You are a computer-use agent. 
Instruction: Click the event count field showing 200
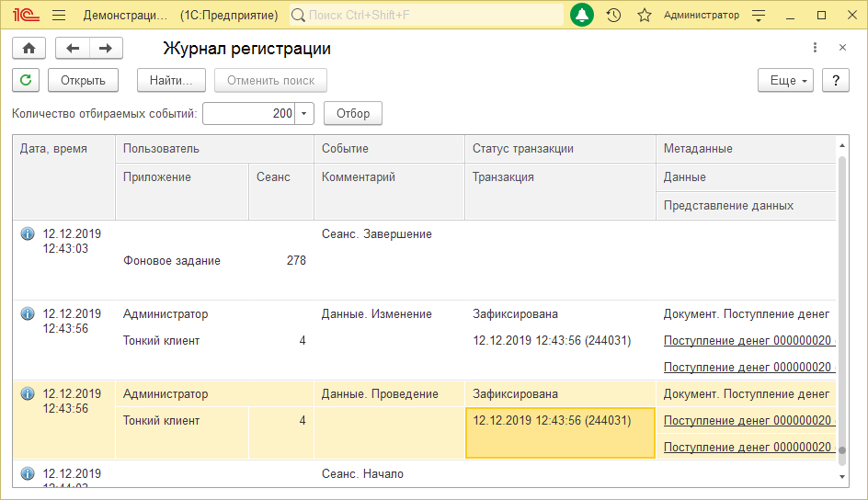[x=249, y=113]
